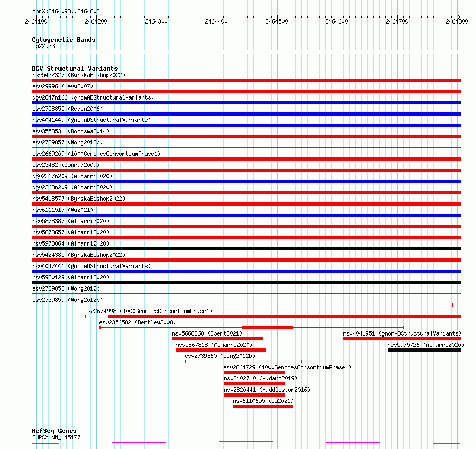Click the DHRSX|NM_145177 gene label

tap(56, 437)
